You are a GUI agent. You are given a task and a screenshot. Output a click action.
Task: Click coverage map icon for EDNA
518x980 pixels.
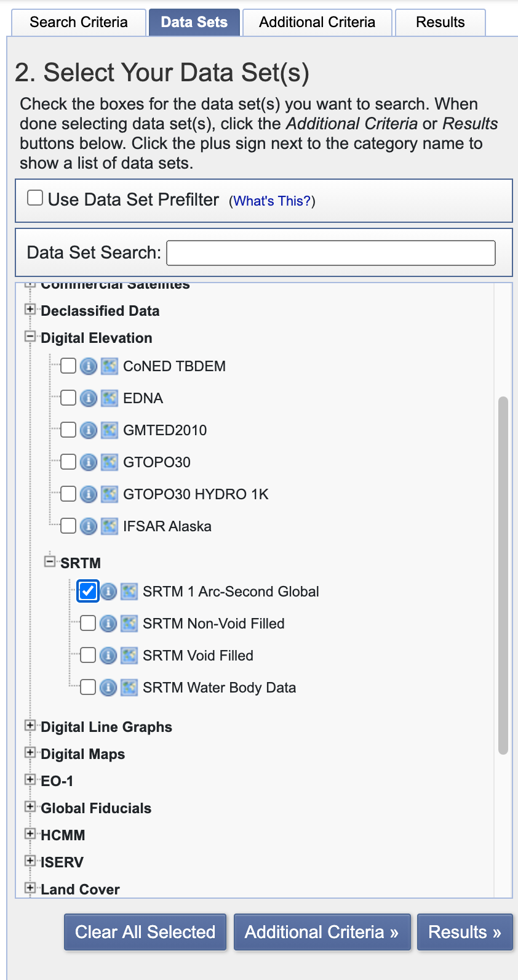pos(110,398)
